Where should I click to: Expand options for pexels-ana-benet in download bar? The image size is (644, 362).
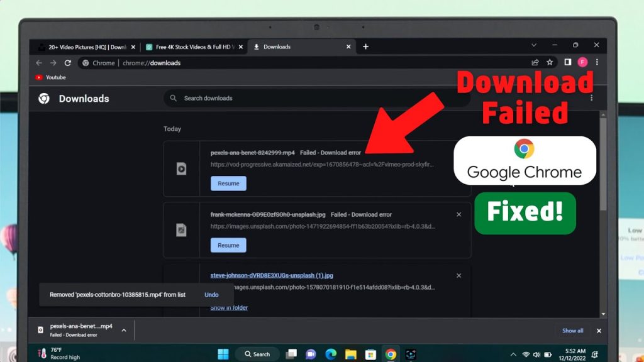(124, 330)
